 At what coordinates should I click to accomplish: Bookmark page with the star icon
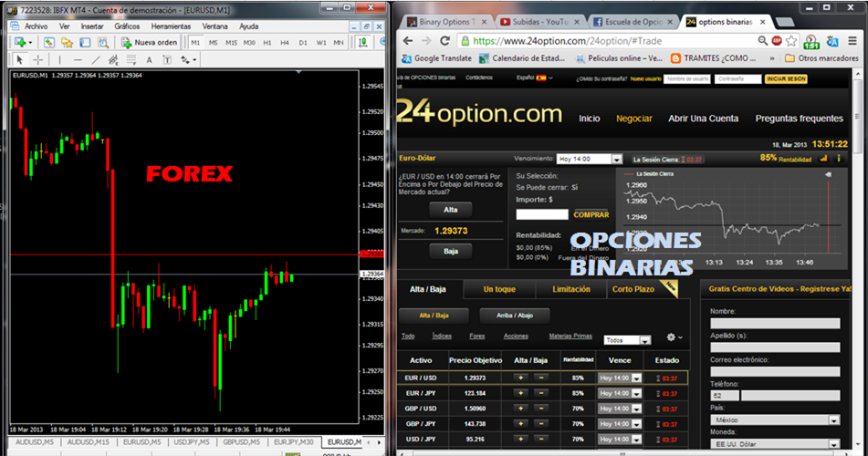(x=791, y=40)
